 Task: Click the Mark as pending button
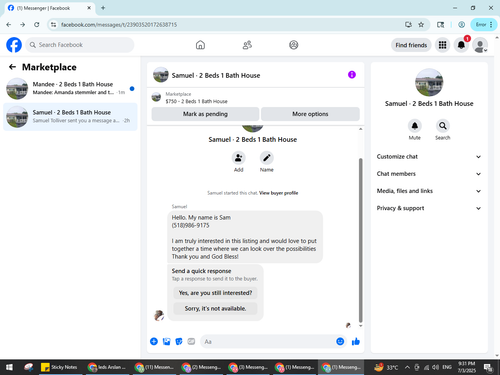coord(205,114)
